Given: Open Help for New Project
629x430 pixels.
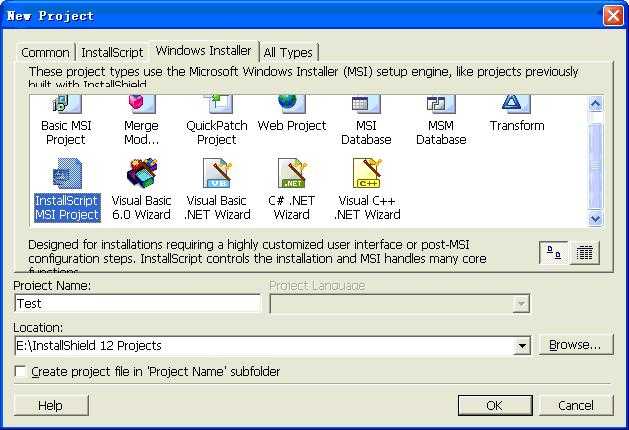Looking at the screenshot, I should [x=51, y=406].
